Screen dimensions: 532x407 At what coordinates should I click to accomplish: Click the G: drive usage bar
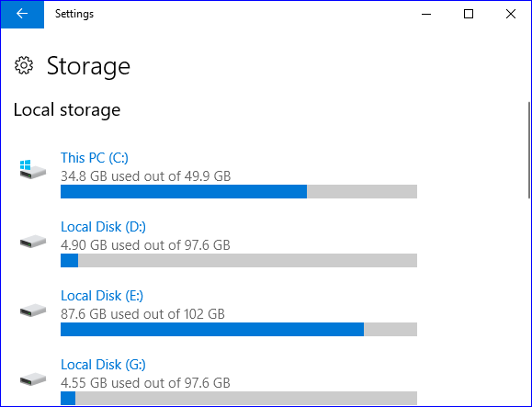click(x=239, y=398)
